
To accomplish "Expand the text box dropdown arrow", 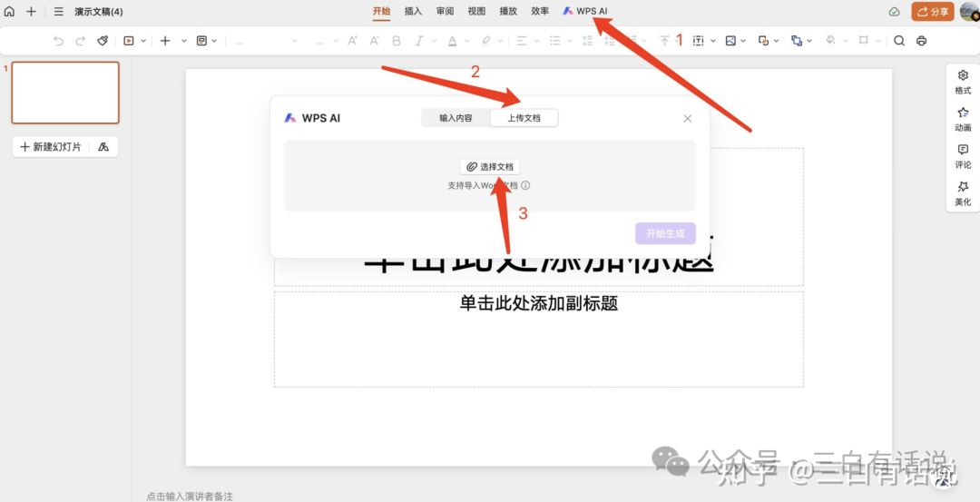I will pyautogui.click(x=713, y=41).
